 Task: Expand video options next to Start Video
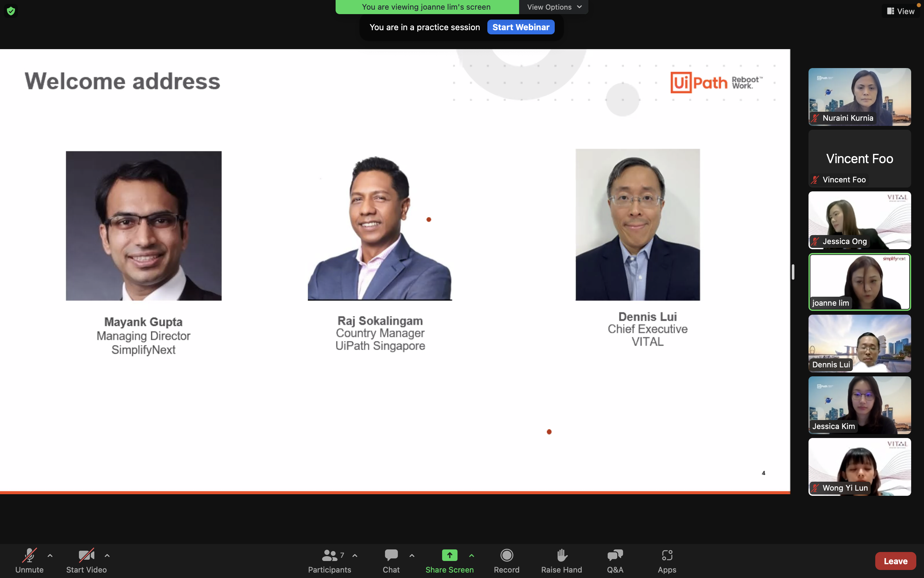(x=107, y=556)
